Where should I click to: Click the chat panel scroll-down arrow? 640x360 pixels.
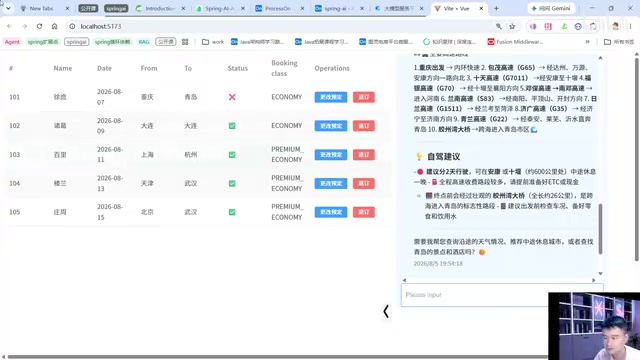click(x=600, y=273)
